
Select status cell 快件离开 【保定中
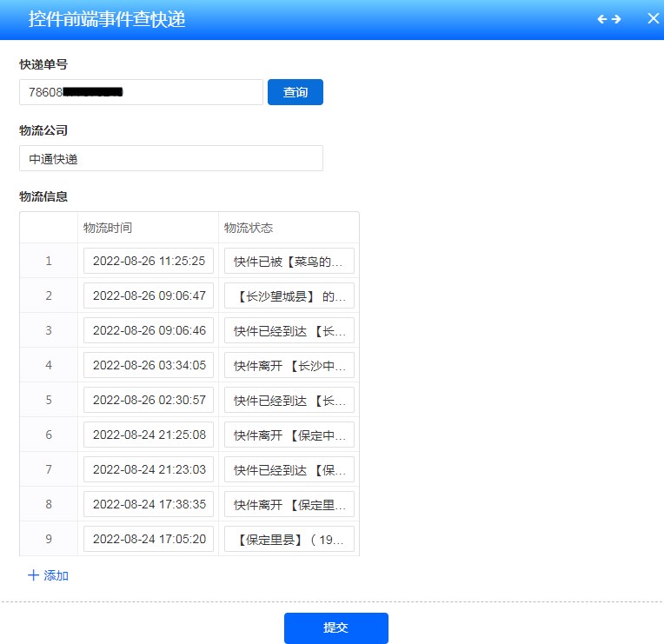(289, 435)
